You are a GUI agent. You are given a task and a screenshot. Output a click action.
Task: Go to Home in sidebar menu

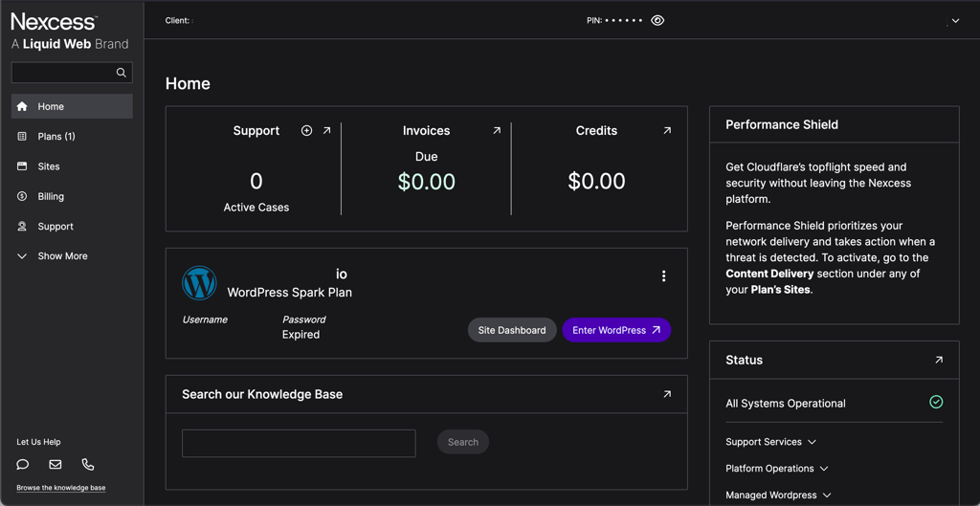pos(72,106)
